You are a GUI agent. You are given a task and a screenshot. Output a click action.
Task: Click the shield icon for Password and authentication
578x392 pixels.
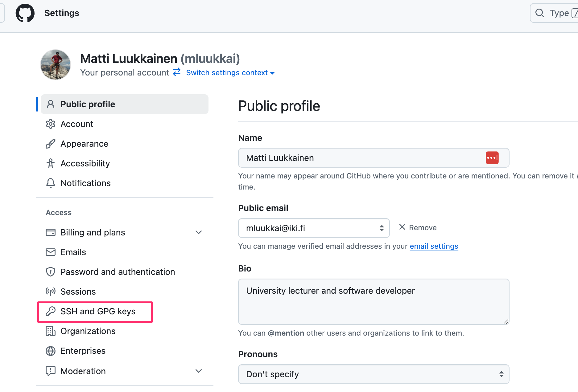pos(51,272)
